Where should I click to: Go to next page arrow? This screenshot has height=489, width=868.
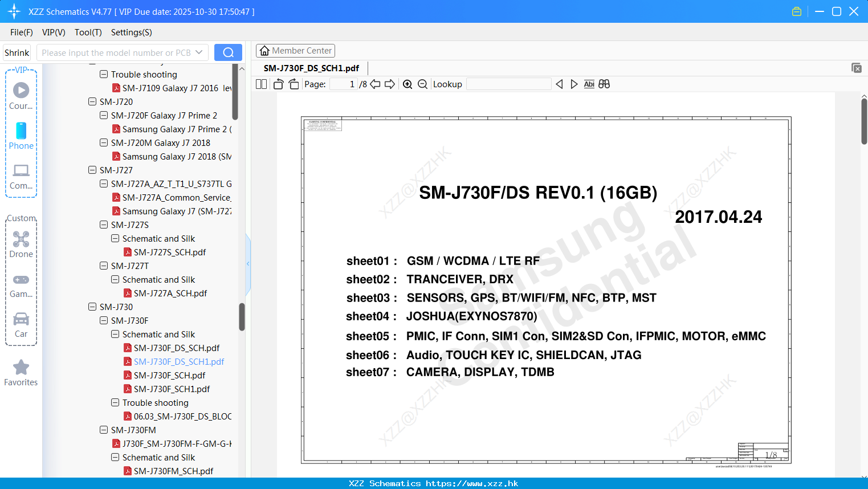[x=390, y=84]
